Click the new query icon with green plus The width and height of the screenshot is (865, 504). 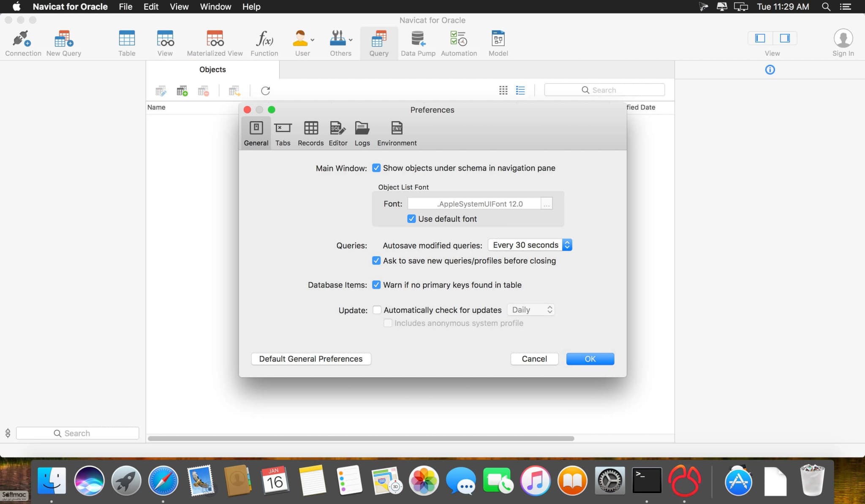click(x=182, y=91)
